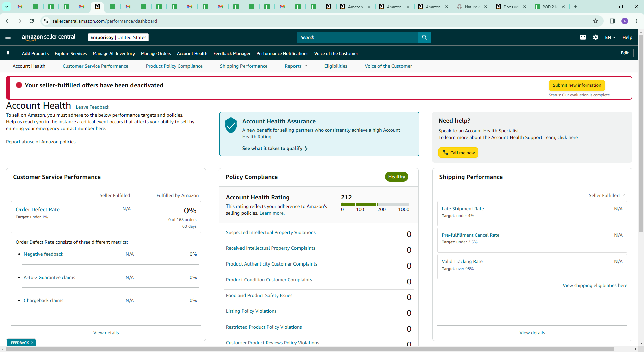
Task: Switch to Product Policy Compliance tab
Action: pos(174,66)
